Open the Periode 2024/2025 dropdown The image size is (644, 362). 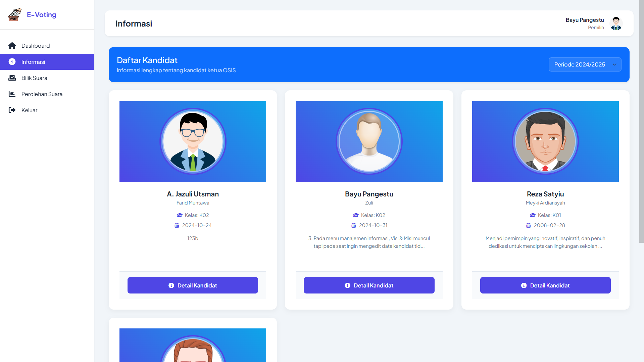coord(585,64)
